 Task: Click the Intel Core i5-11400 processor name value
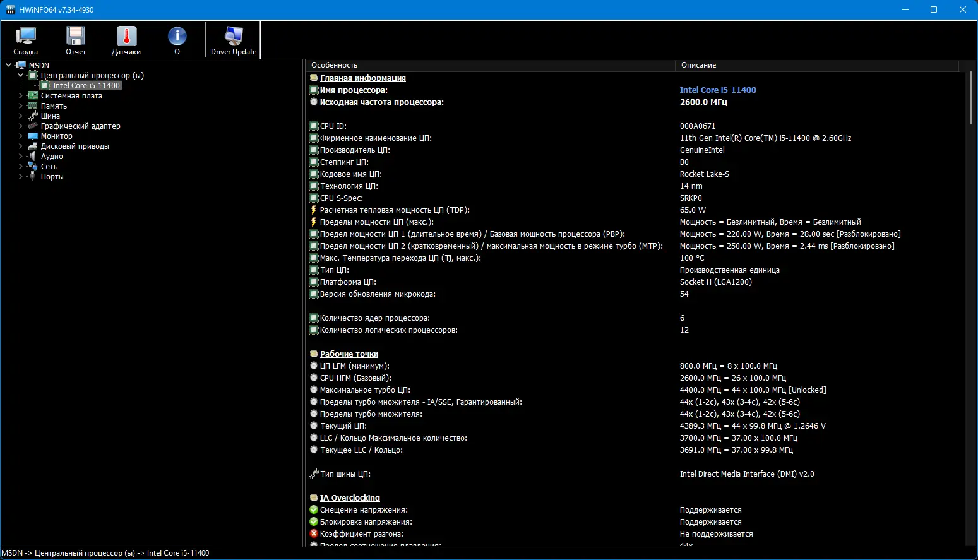(x=718, y=90)
